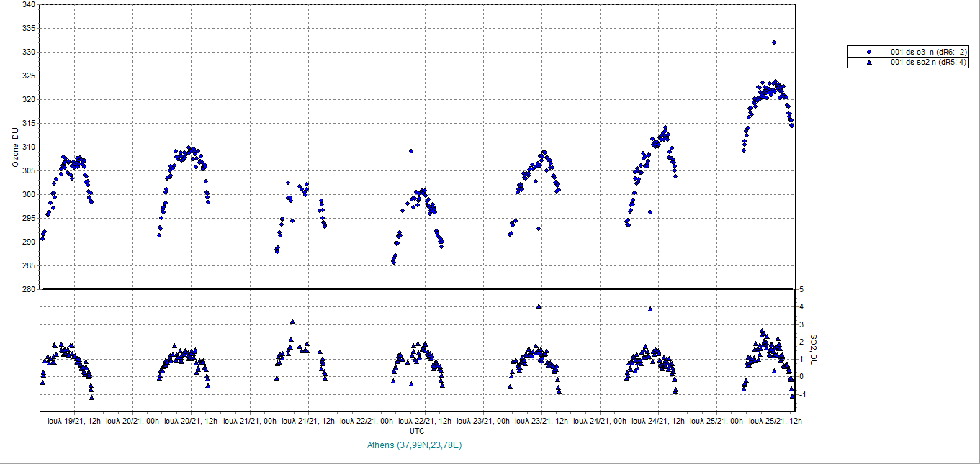
Task: Click the 340 tick label on the ozone axis
Action: tap(28, 5)
